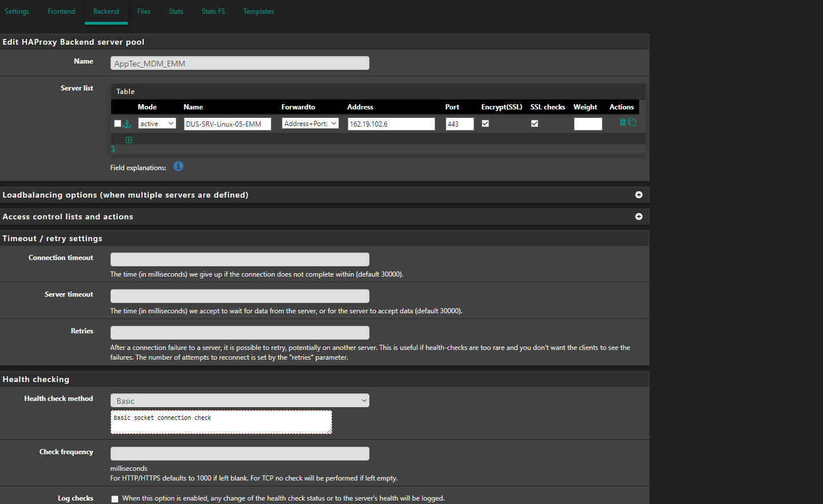Open the Stats tab

point(176,11)
